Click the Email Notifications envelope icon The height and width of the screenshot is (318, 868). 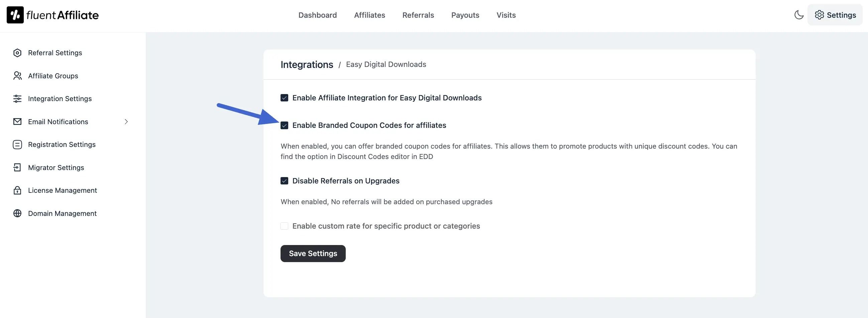point(17,122)
